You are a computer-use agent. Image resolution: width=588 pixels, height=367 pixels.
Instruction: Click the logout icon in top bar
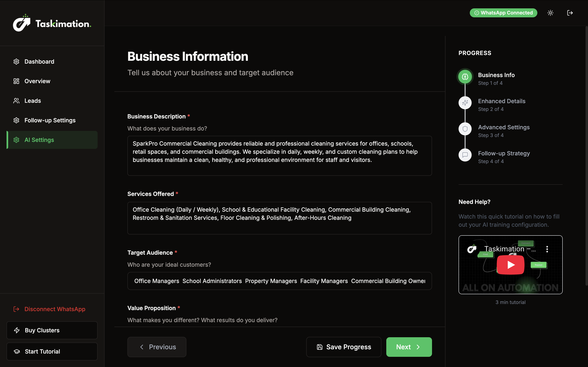[x=570, y=13]
